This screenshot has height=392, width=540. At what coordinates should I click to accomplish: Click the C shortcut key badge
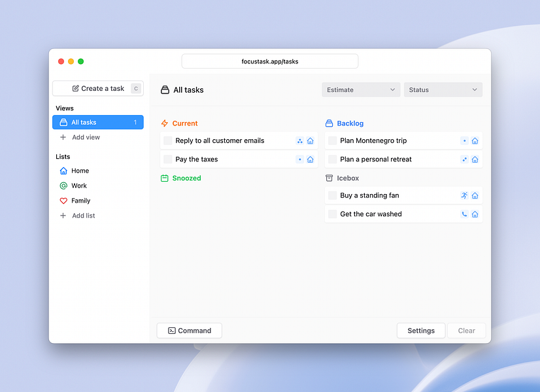[x=136, y=88]
